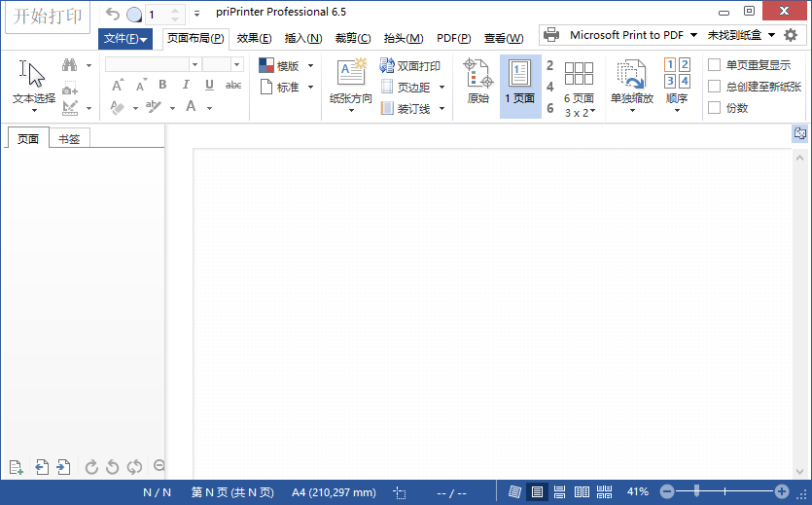Open the 文件(F) file menu
Image resolution: width=812 pixels, height=505 pixels.
(x=125, y=38)
